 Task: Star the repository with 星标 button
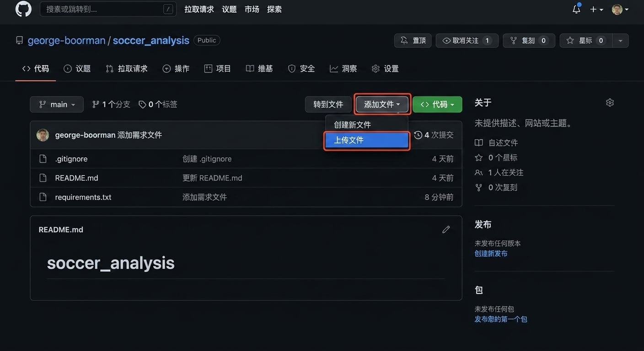point(586,41)
